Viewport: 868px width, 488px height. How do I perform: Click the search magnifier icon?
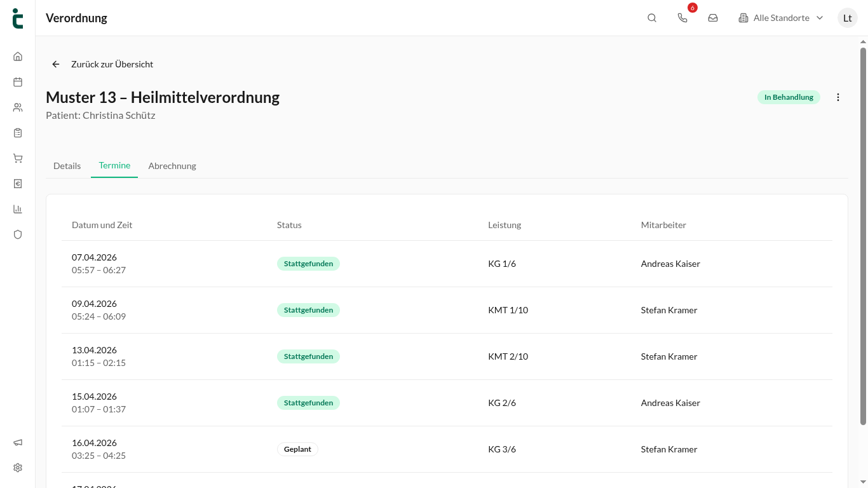pyautogui.click(x=652, y=18)
